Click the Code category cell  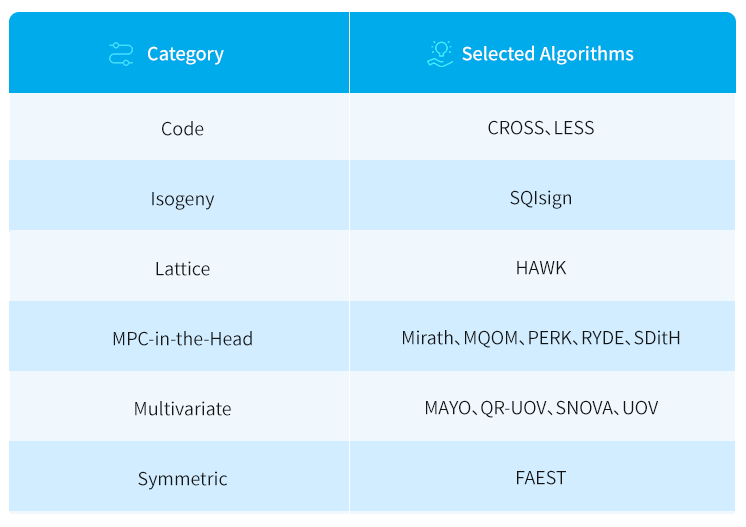pyautogui.click(x=179, y=127)
